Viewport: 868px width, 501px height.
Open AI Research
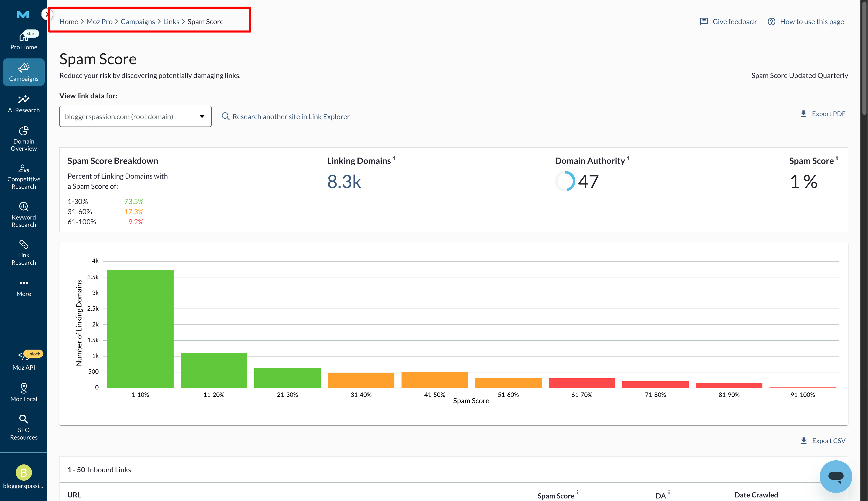23,104
